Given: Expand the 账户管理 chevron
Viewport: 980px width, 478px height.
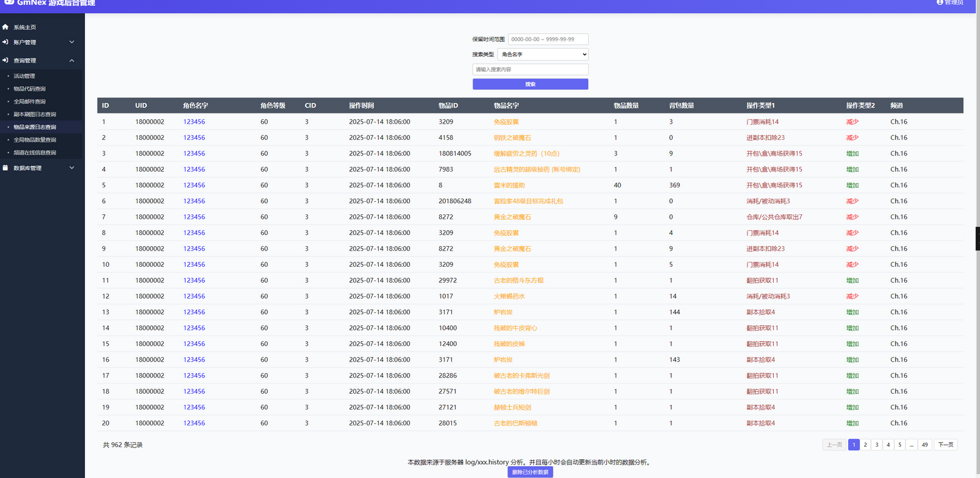Looking at the screenshot, I should click(x=72, y=42).
